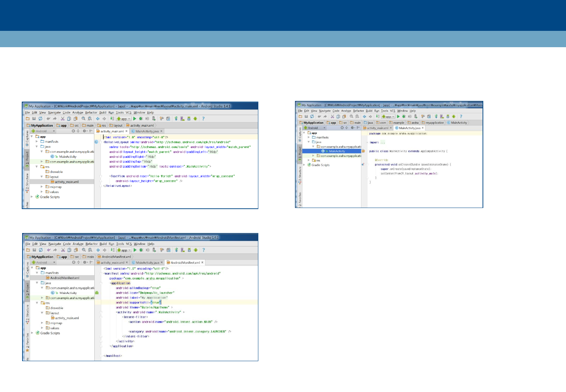This screenshot has height=392, width=566.
Task: Click project panel gear icon in right window
Action: (352, 128)
